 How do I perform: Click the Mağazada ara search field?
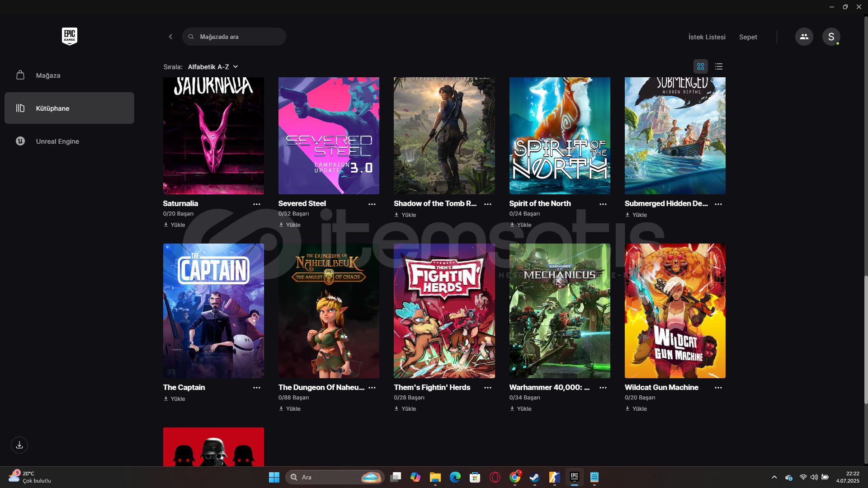[x=234, y=37]
